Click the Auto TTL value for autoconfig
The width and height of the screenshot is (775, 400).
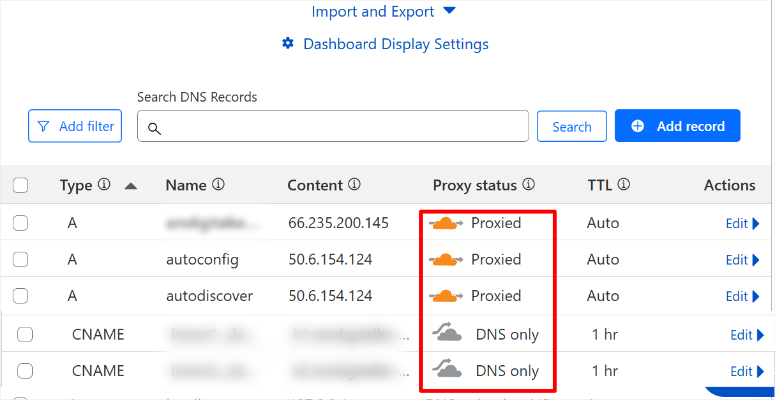click(603, 260)
